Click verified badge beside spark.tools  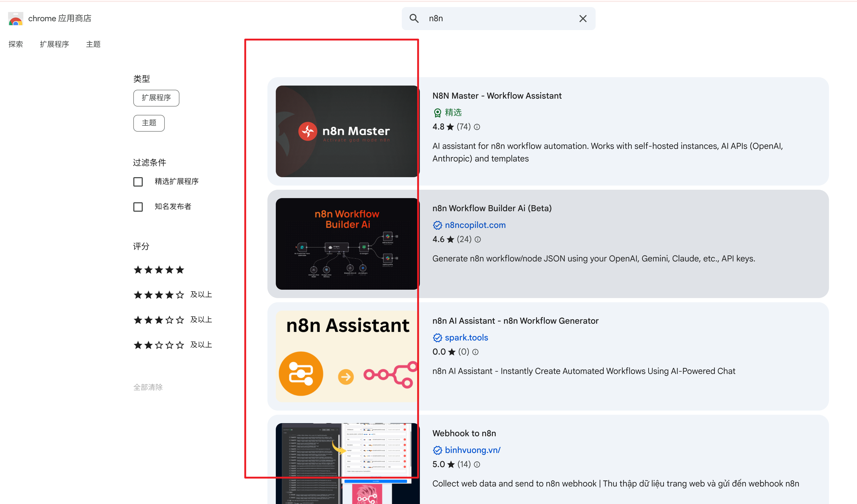click(437, 338)
